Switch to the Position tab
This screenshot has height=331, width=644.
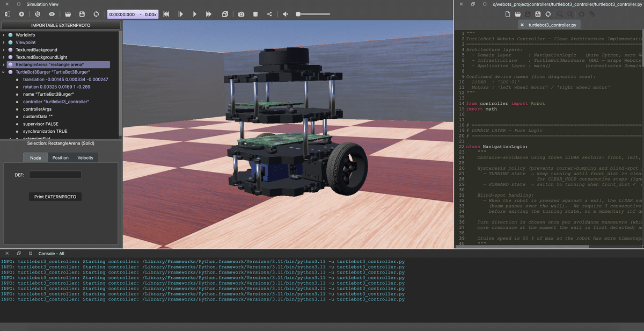click(x=61, y=157)
